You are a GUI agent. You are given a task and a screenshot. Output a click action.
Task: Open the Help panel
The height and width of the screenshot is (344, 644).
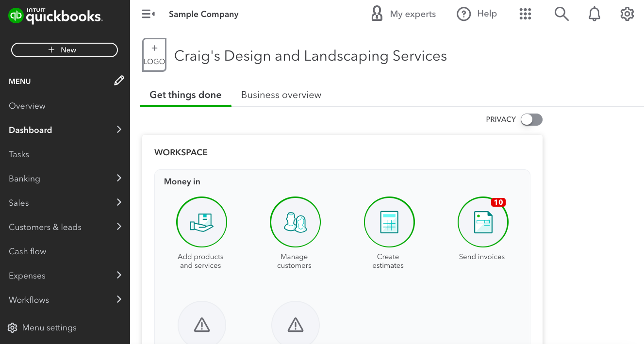click(x=477, y=14)
